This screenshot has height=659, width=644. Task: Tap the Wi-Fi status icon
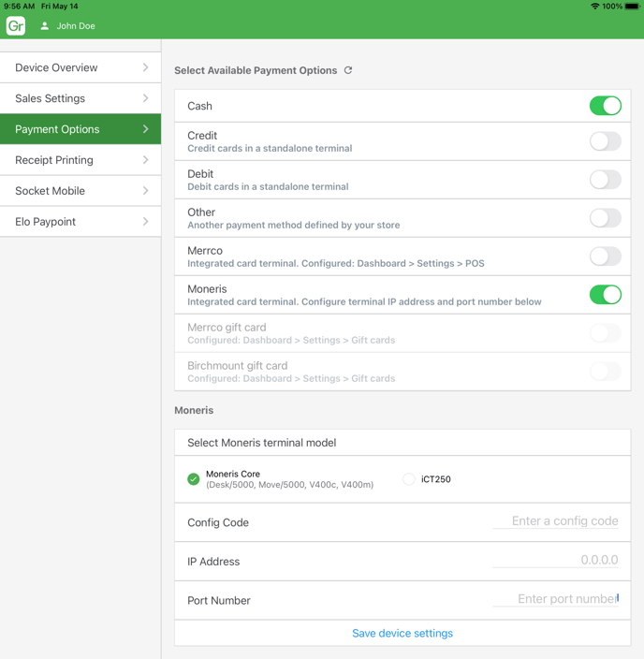[594, 6]
